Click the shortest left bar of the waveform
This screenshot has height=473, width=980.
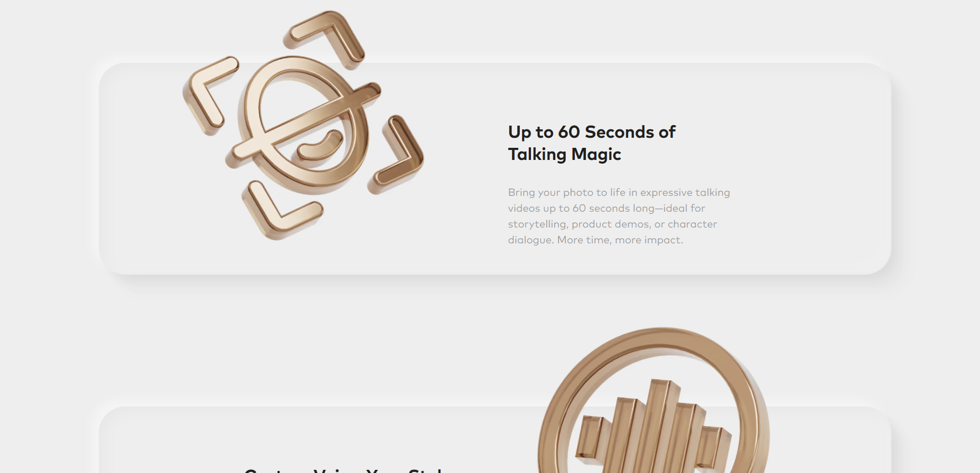click(x=589, y=442)
